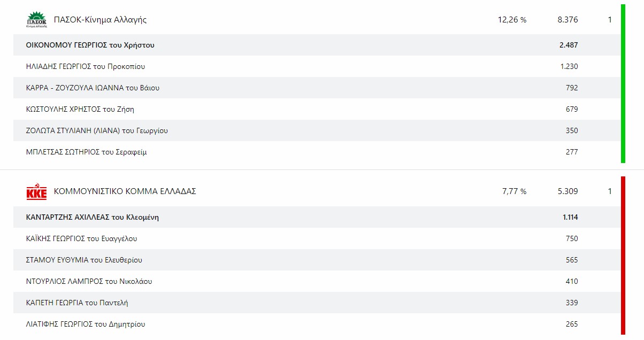Click the KKE party logo

point(36,192)
